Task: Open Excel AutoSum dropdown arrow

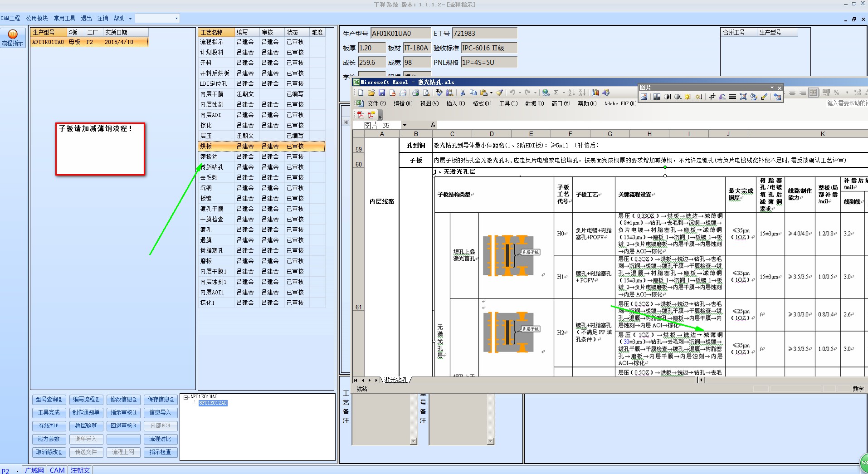Action: pos(564,93)
